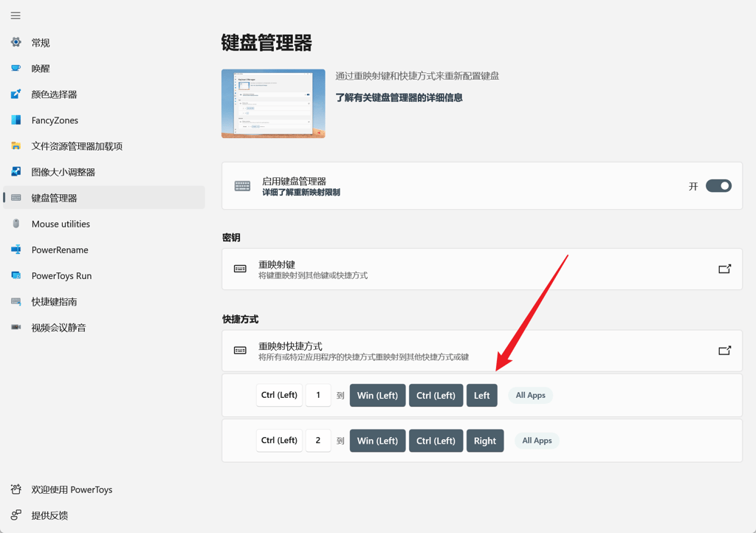Click the 常规 gear icon

point(16,42)
